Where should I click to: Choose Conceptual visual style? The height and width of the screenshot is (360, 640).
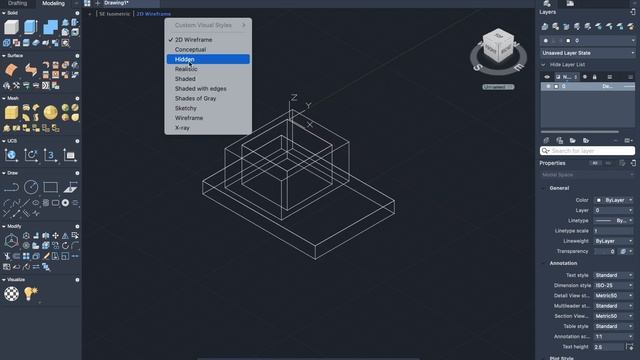tap(208, 49)
